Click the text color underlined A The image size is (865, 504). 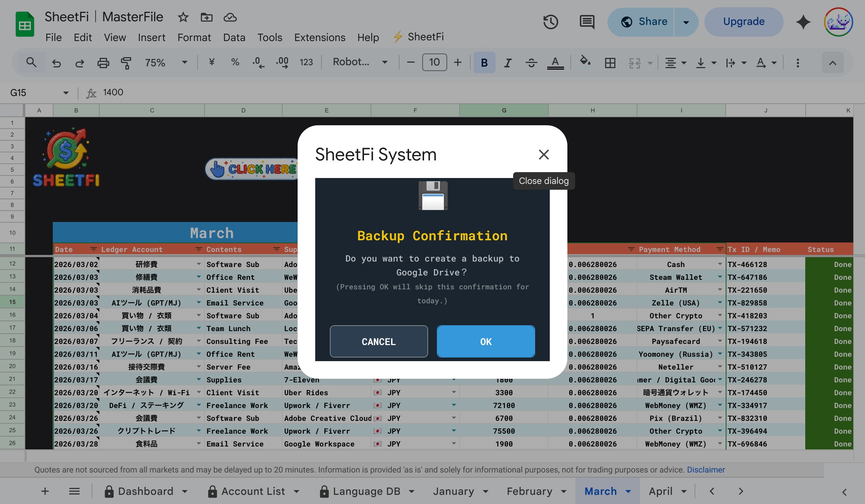(x=555, y=63)
